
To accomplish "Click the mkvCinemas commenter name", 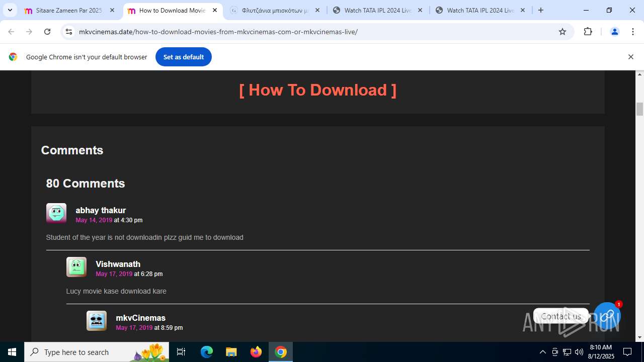I will pos(141,318).
